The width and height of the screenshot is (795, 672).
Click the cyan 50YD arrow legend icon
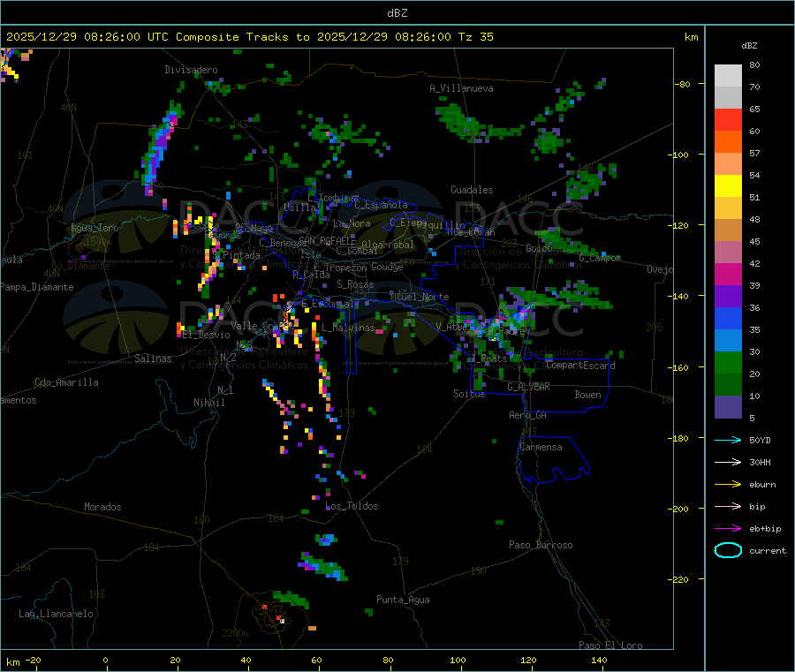(x=728, y=440)
